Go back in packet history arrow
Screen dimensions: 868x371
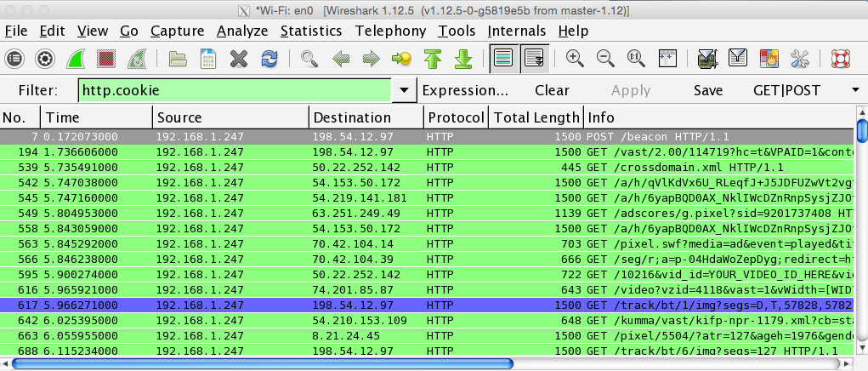pyautogui.click(x=341, y=58)
